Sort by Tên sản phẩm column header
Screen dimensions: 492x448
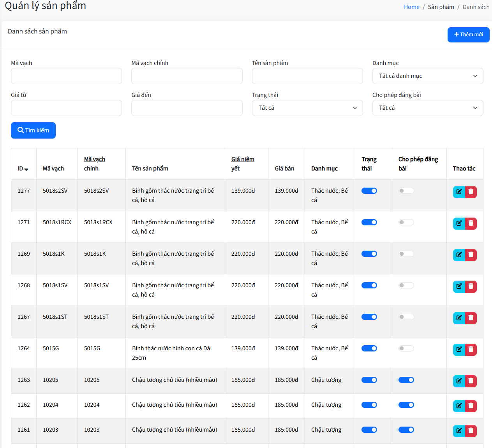(150, 169)
